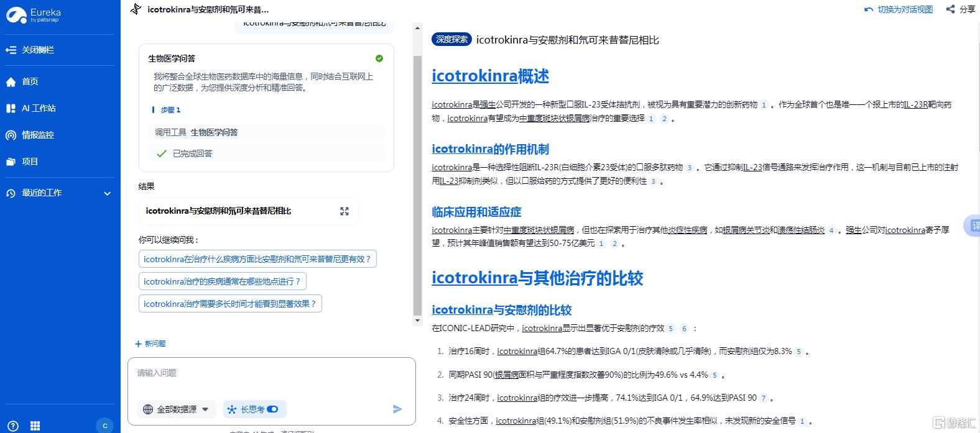
Task: Switch to conversation view via 切换为对话视图
Action: [x=899, y=9]
